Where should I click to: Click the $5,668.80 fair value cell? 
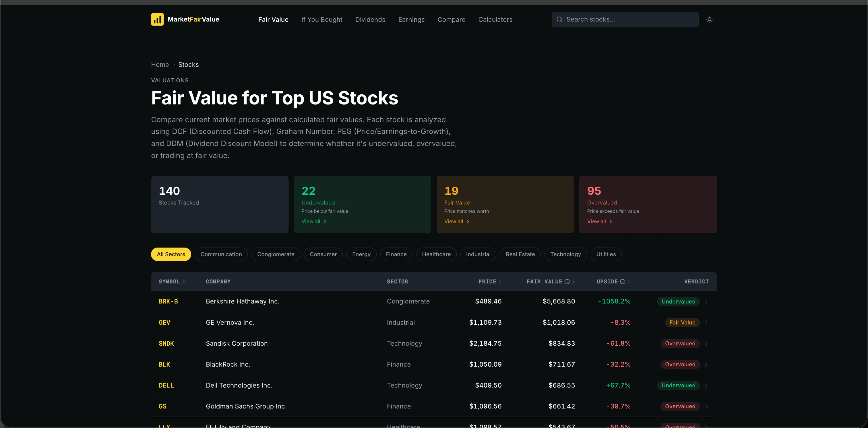(559, 301)
